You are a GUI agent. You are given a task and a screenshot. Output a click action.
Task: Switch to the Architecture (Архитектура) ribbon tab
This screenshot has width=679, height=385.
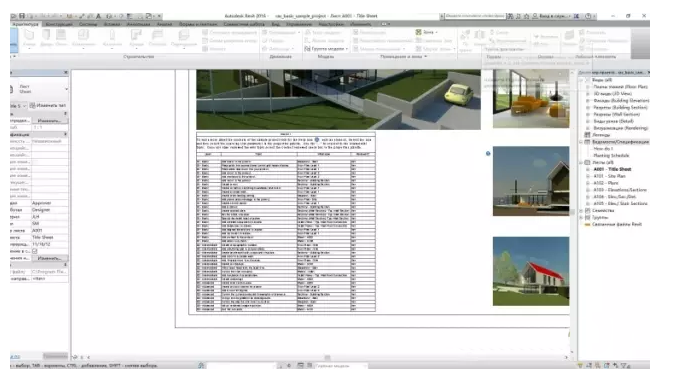[x=26, y=24]
